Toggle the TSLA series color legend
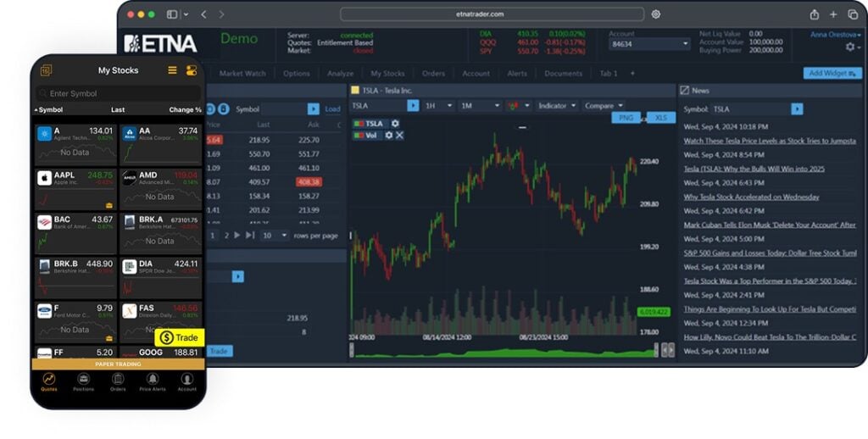The image size is (868, 439). click(x=359, y=124)
